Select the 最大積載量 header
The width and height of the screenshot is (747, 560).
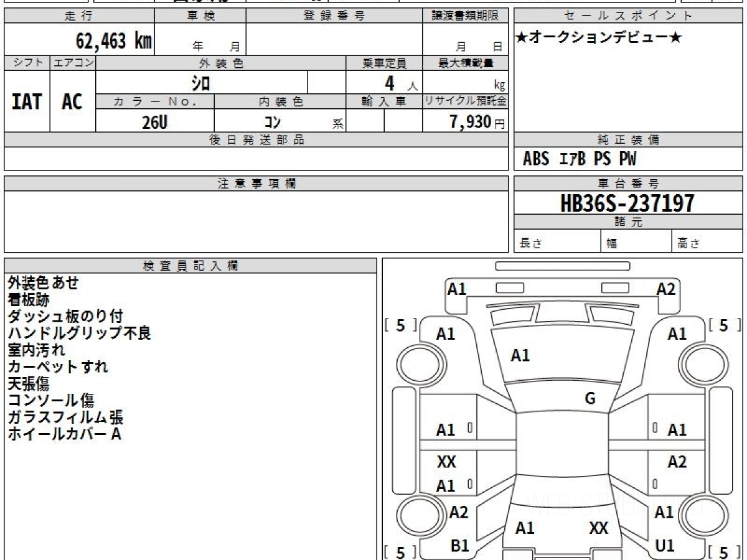coord(466,63)
